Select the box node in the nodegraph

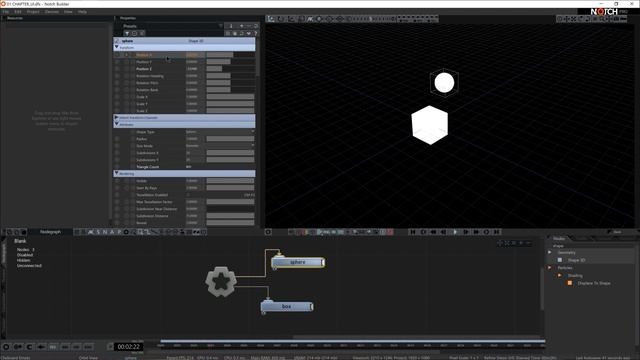click(287, 307)
